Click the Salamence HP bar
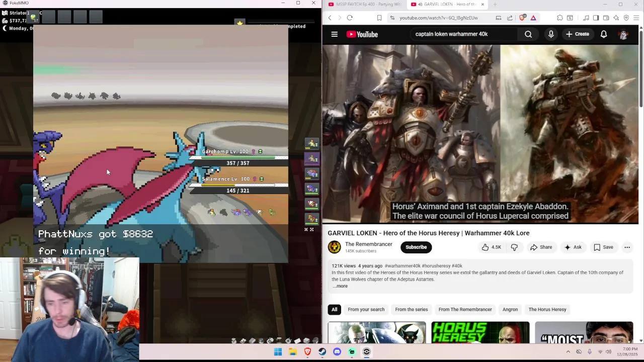The width and height of the screenshot is (644, 362). point(238,185)
